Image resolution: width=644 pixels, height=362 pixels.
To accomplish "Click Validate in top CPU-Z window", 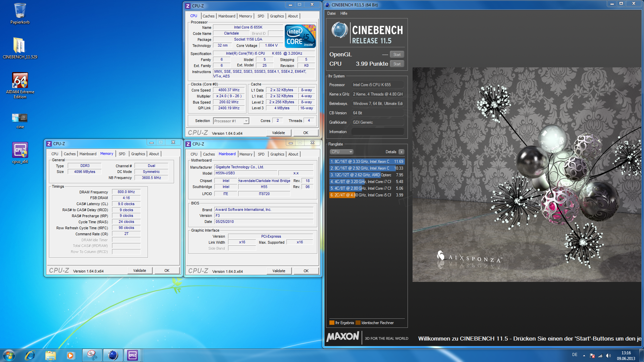I will coord(278,133).
